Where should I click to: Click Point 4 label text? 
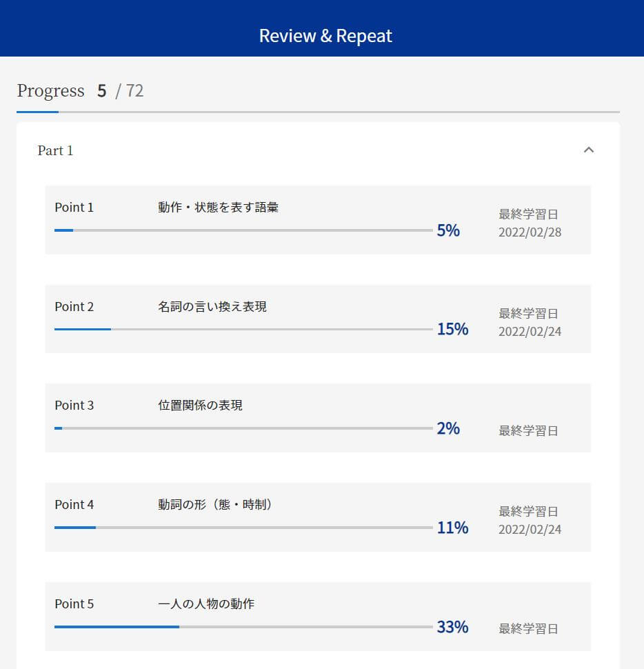click(x=74, y=504)
